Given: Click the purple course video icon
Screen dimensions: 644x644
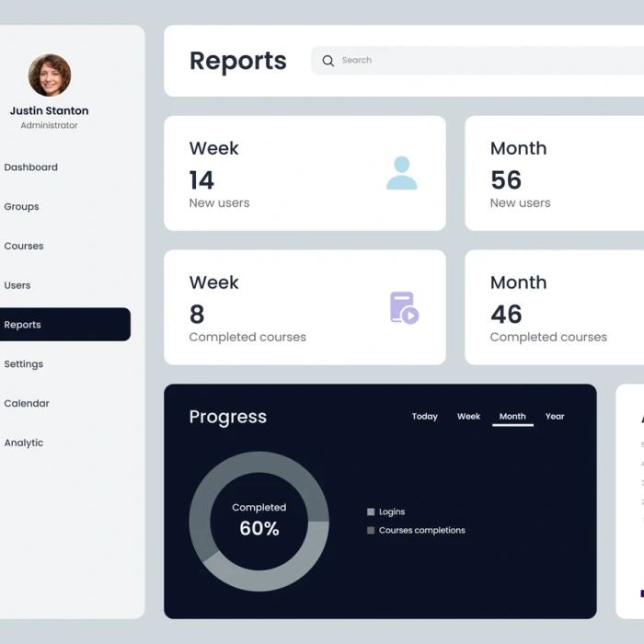Looking at the screenshot, I should [x=404, y=308].
